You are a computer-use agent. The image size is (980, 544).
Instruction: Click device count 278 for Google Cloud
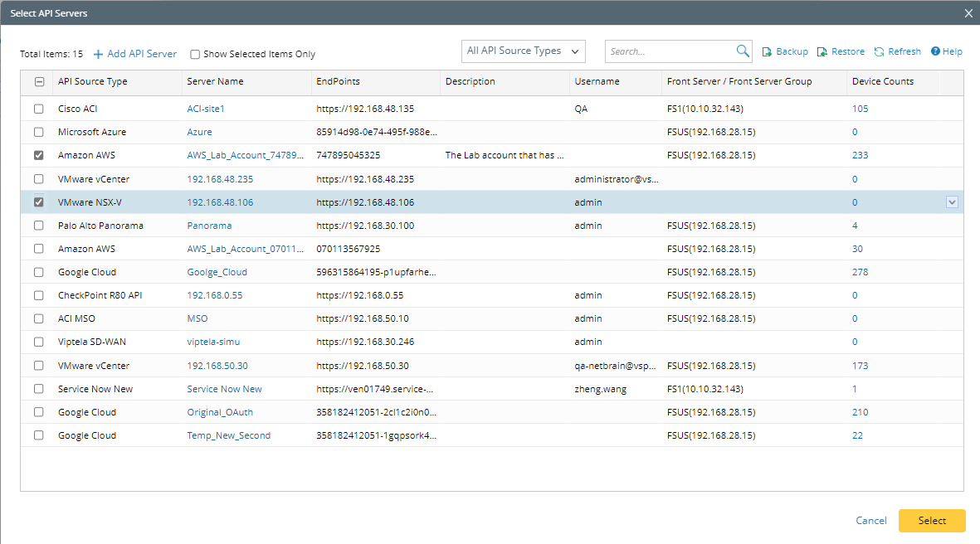click(x=860, y=272)
